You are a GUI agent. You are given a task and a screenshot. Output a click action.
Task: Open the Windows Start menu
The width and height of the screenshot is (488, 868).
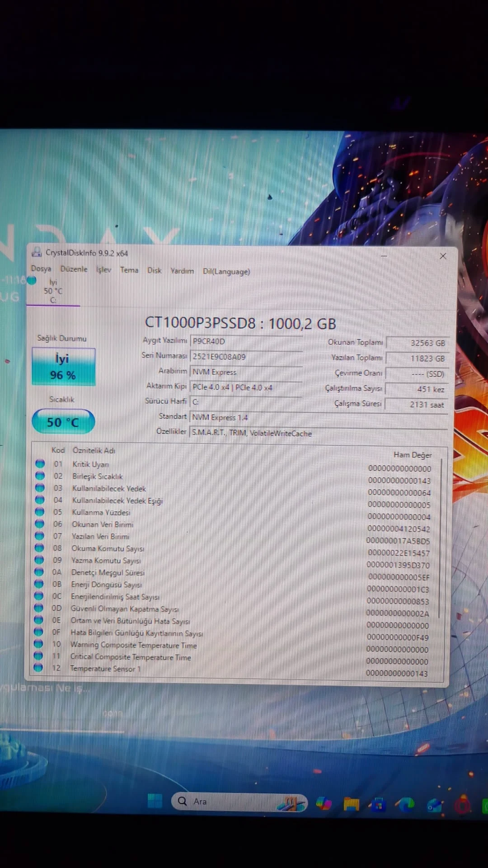click(155, 801)
